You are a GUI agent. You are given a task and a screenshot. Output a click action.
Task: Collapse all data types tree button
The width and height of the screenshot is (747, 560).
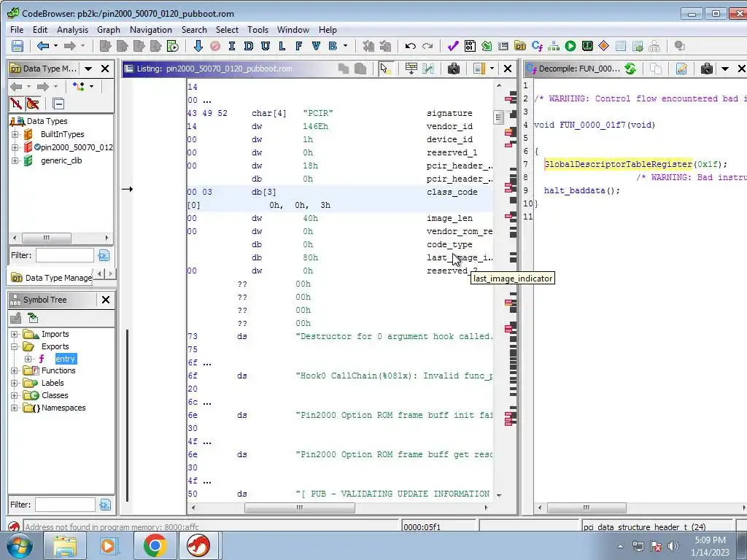[x=58, y=104]
